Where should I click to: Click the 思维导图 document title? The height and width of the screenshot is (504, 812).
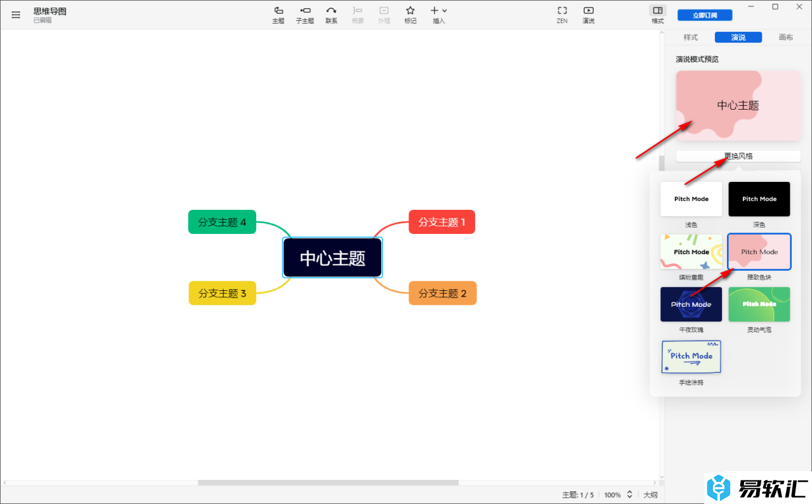click(50, 11)
